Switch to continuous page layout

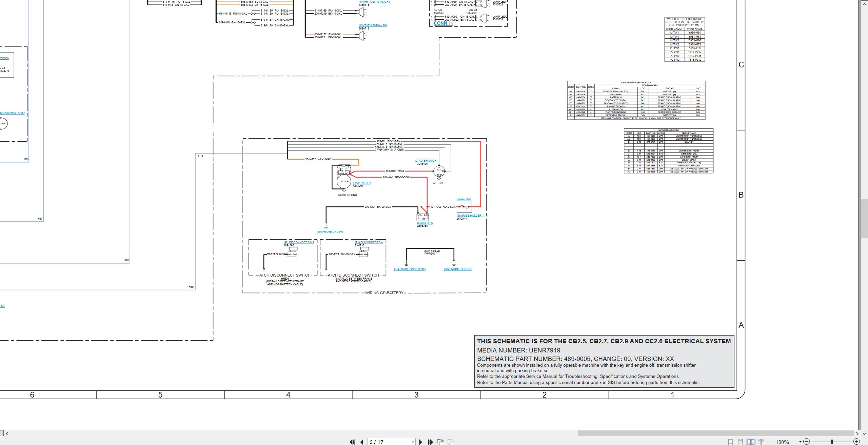(740, 442)
